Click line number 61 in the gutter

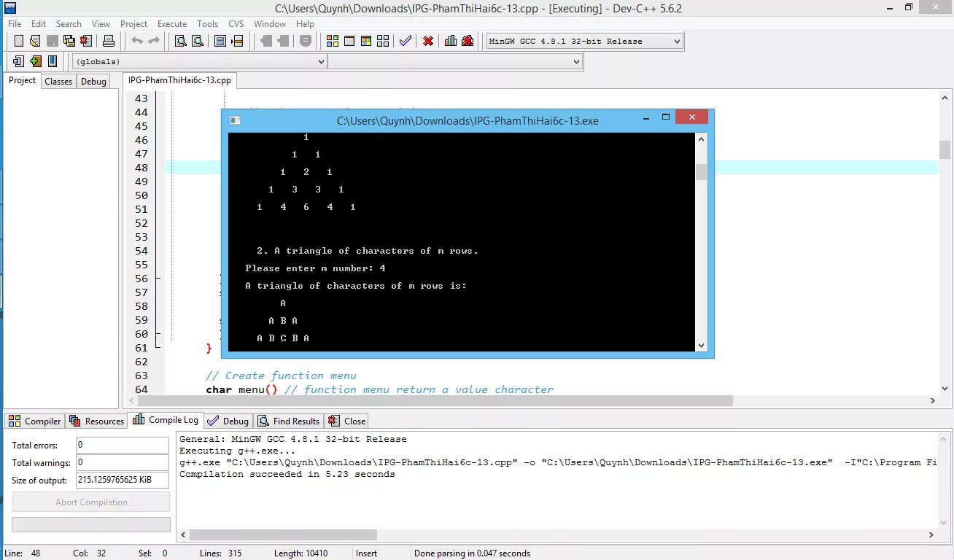coord(141,348)
